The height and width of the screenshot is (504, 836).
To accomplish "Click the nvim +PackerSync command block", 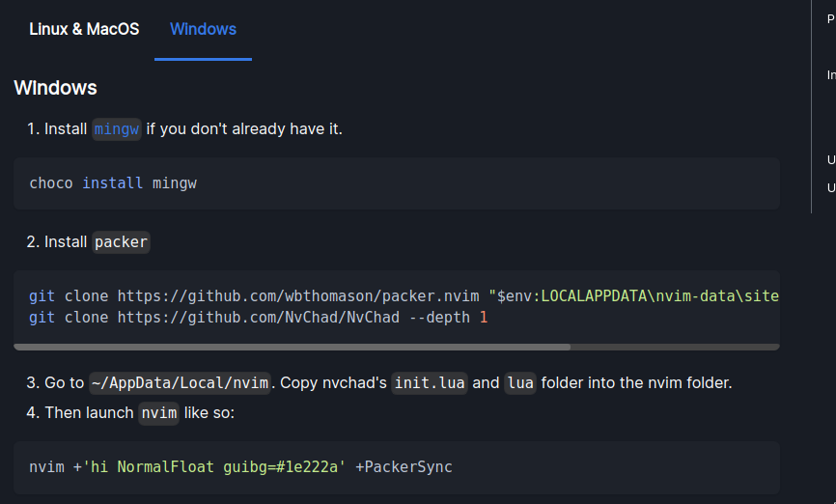I will click(397, 467).
